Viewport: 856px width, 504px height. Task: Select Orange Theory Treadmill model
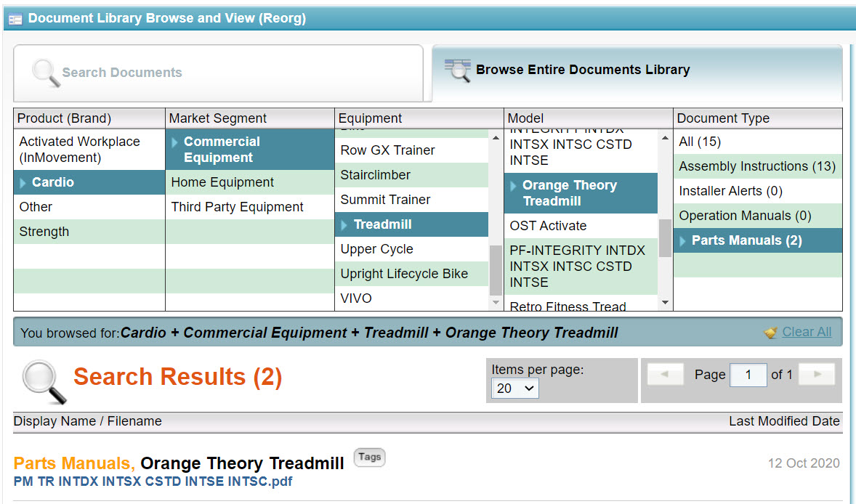581,193
